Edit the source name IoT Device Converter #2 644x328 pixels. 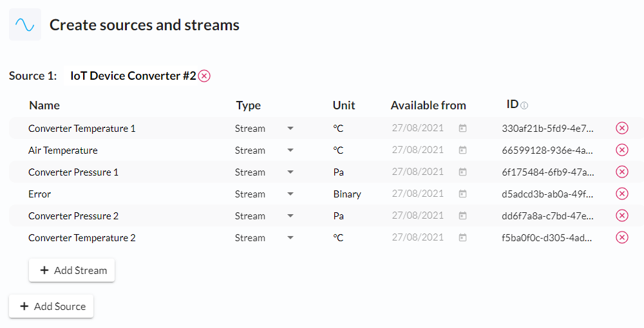tap(133, 76)
